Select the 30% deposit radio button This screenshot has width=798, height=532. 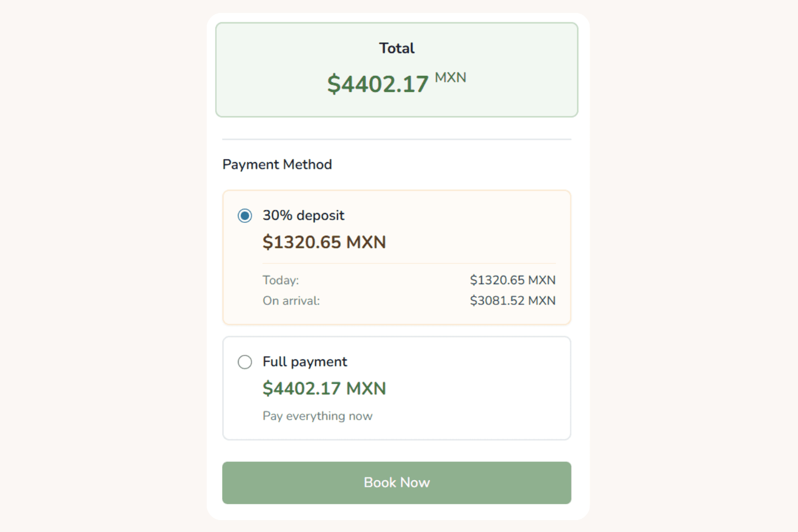[245, 216]
